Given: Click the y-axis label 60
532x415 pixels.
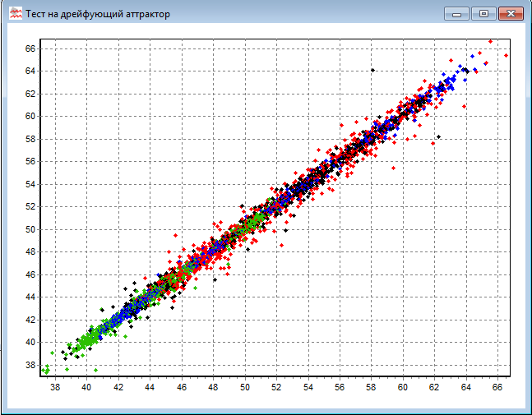Looking at the screenshot, I should (x=29, y=117).
